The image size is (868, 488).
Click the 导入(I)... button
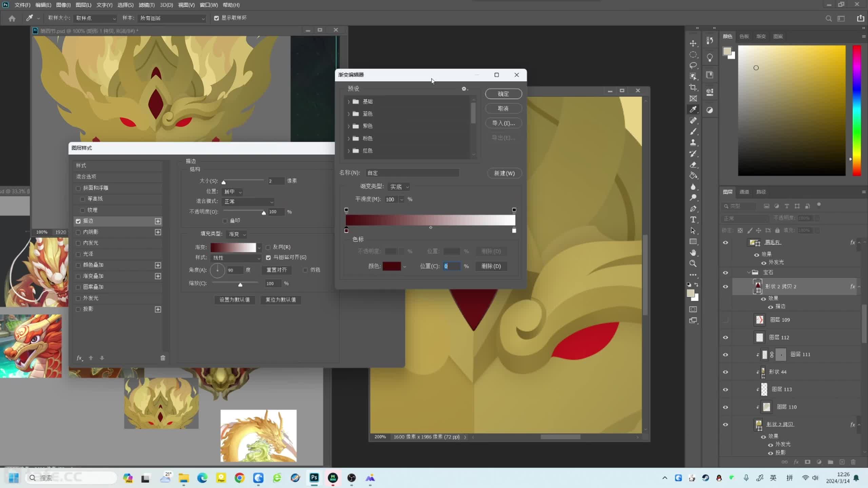coord(504,123)
